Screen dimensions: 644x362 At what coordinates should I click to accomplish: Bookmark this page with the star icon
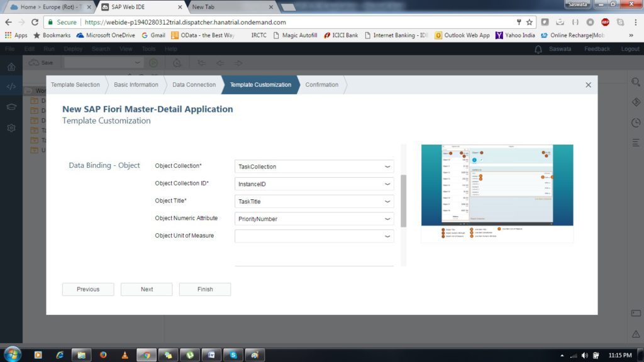coord(530,22)
